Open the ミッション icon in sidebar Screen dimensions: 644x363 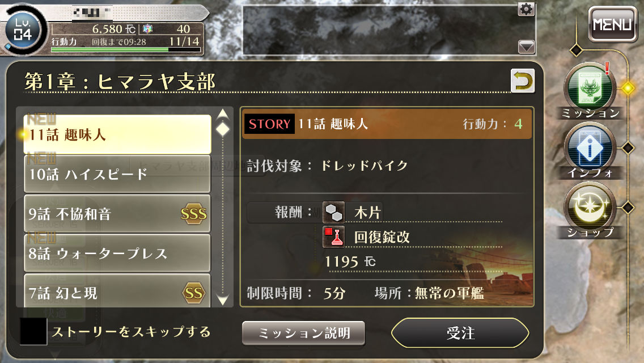[590, 88]
